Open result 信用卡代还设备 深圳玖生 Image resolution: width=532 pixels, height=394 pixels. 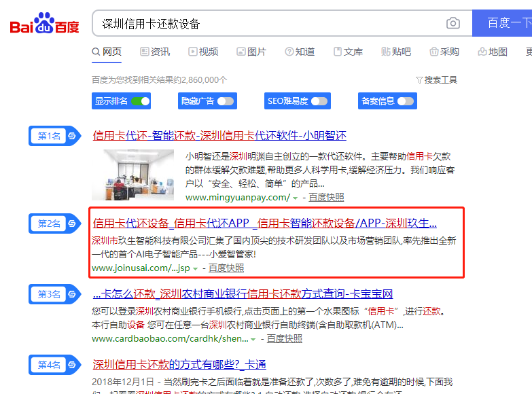coord(265,223)
